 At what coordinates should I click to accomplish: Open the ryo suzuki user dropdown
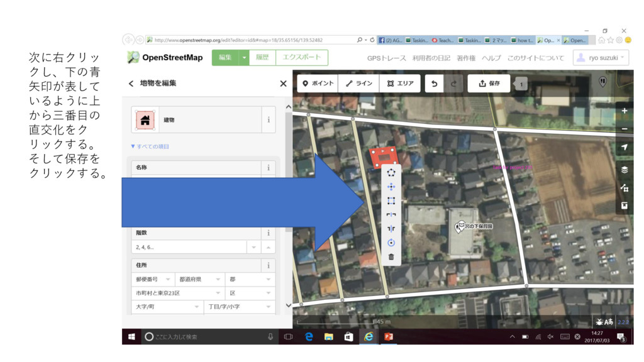tap(601, 58)
